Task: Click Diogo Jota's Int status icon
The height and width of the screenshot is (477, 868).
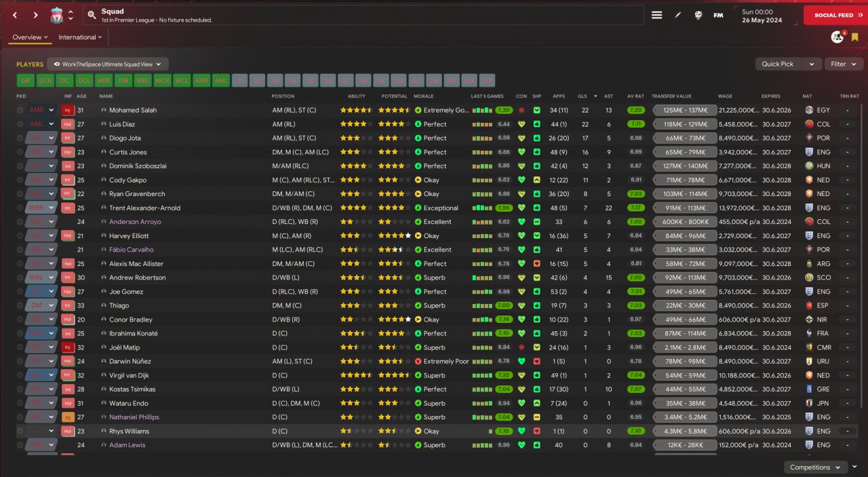Action: point(68,138)
